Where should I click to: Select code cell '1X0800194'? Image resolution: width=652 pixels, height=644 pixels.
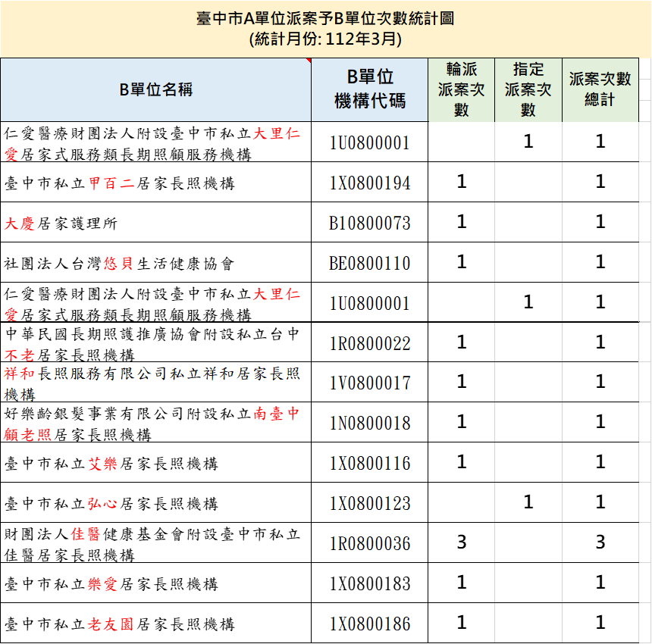tap(370, 183)
